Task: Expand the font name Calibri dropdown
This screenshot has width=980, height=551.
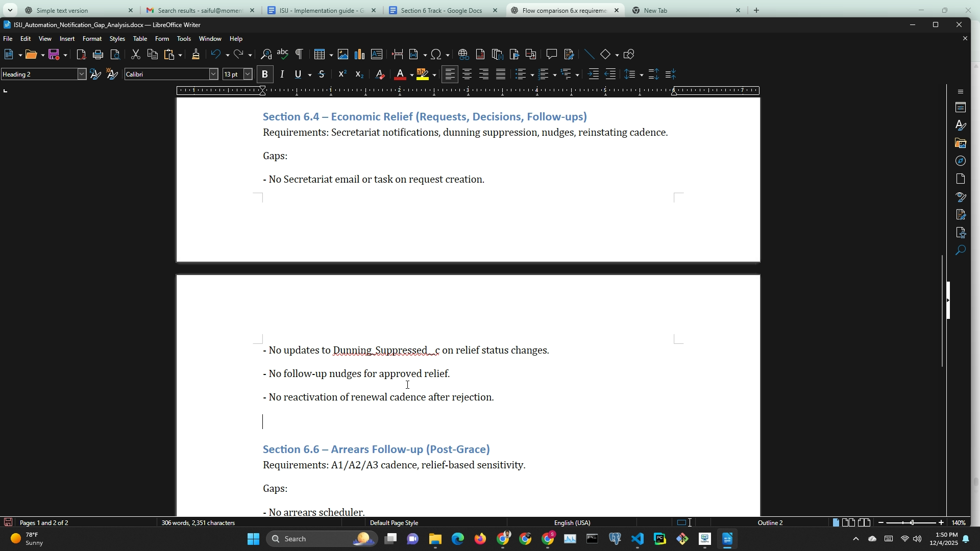Action: [x=213, y=74]
